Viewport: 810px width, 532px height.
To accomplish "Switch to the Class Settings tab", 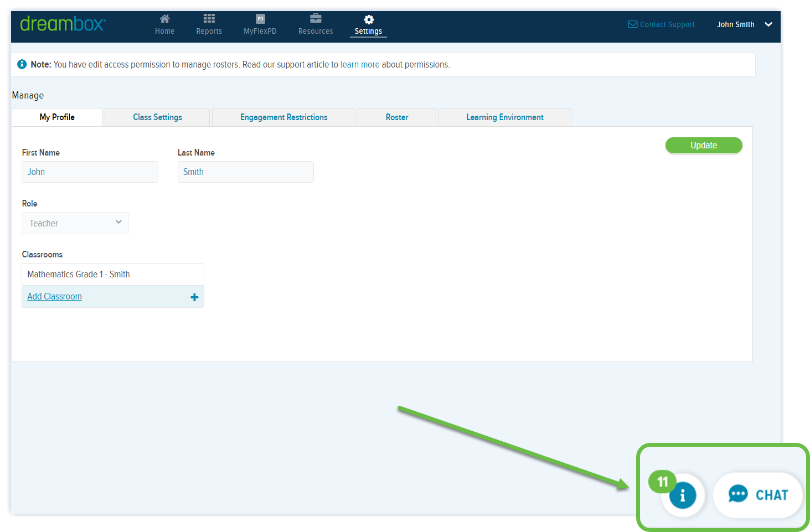I will coord(157,117).
